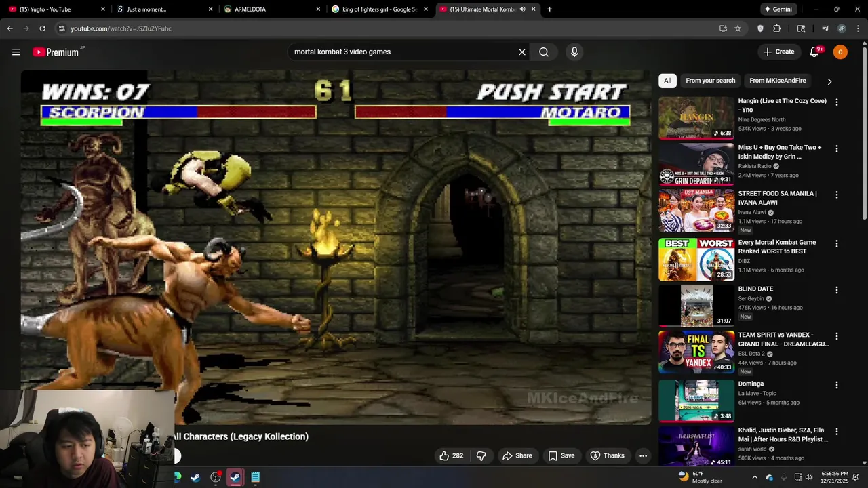Open options for Dominga video

pos(836,385)
